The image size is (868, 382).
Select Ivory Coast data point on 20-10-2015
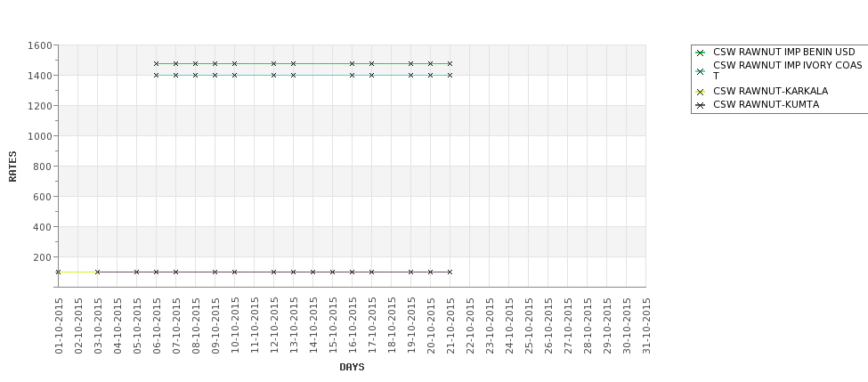(x=430, y=76)
